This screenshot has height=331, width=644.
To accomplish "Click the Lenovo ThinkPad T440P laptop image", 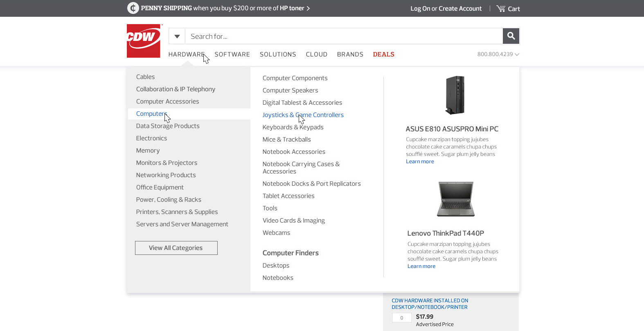I will (455, 199).
